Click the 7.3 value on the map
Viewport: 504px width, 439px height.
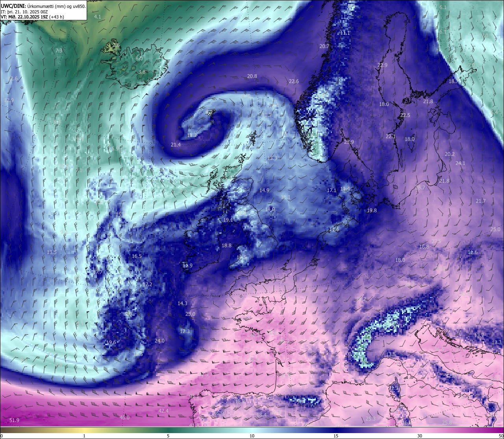point(59,51)
